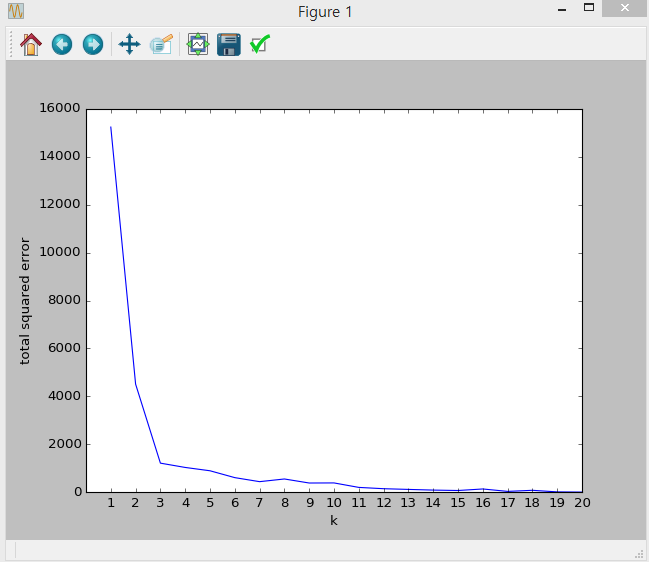Screen dimensions: 649x562
Task: Click the y-axis tick label 2000
Action: 64,444
